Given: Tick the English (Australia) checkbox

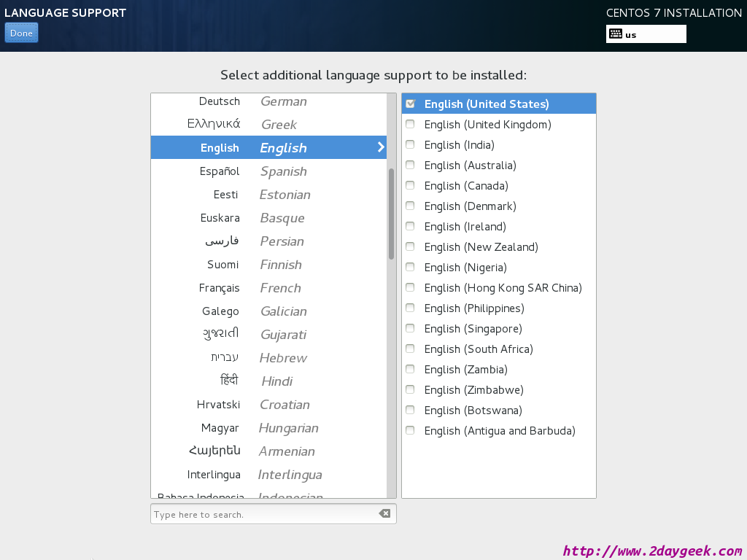Looking at the screenshot, I should point(410,165).
